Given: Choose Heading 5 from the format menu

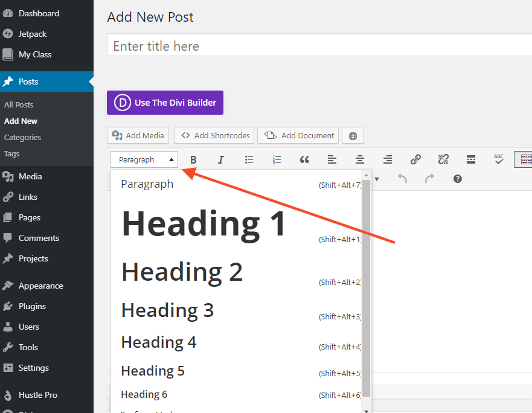Looking at the screenshot, I should point(153,370).
